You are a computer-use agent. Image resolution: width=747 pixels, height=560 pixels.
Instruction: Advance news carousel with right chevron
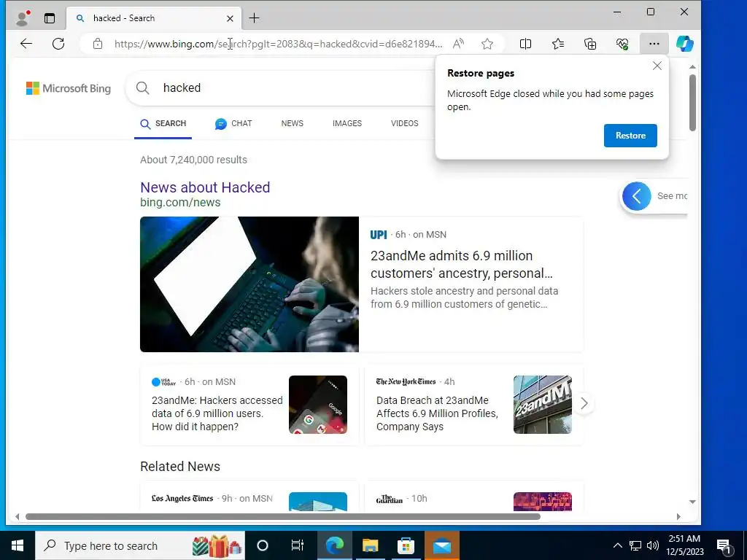(584, 403)
